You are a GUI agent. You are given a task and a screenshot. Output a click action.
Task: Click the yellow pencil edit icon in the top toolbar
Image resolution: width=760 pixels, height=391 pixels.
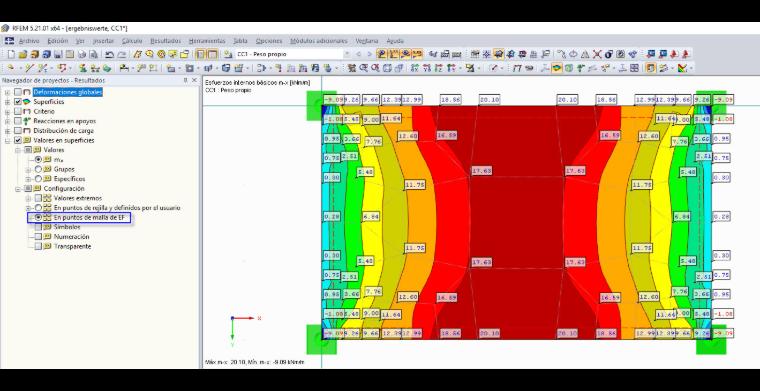click(138, 54)
